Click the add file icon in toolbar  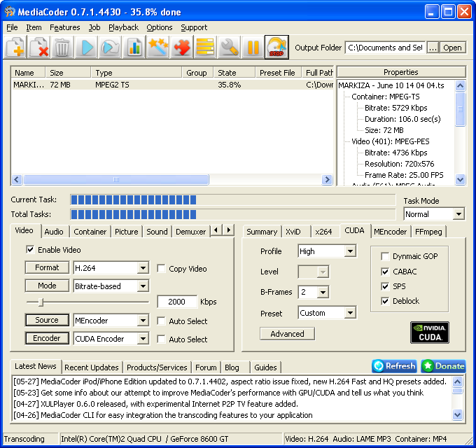coord(15,48)
